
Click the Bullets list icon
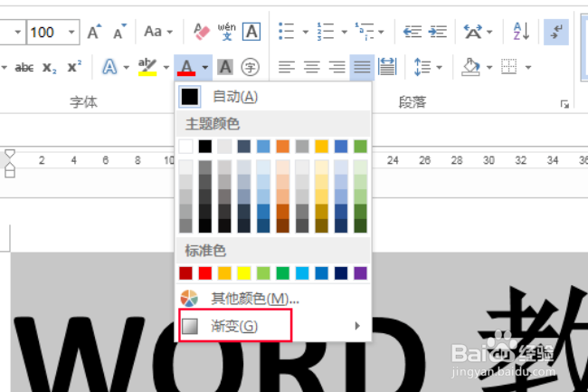[287, 32]
